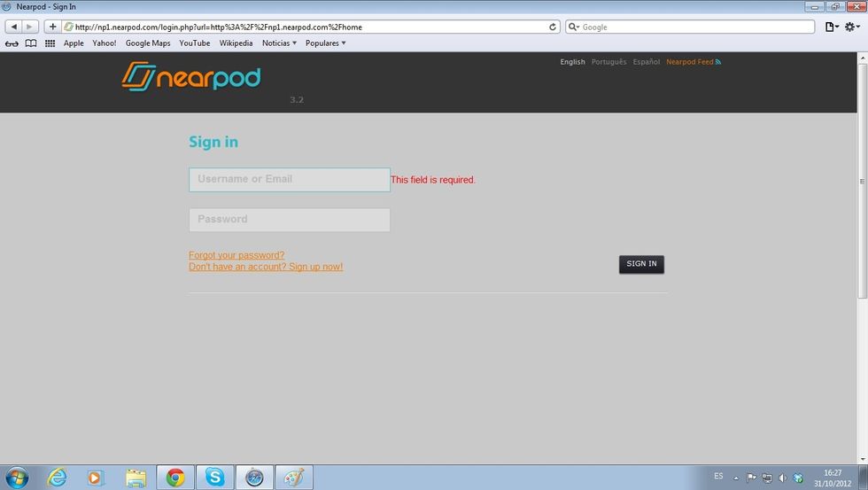Click the Nearpod logo

click(x=191, y=76)
